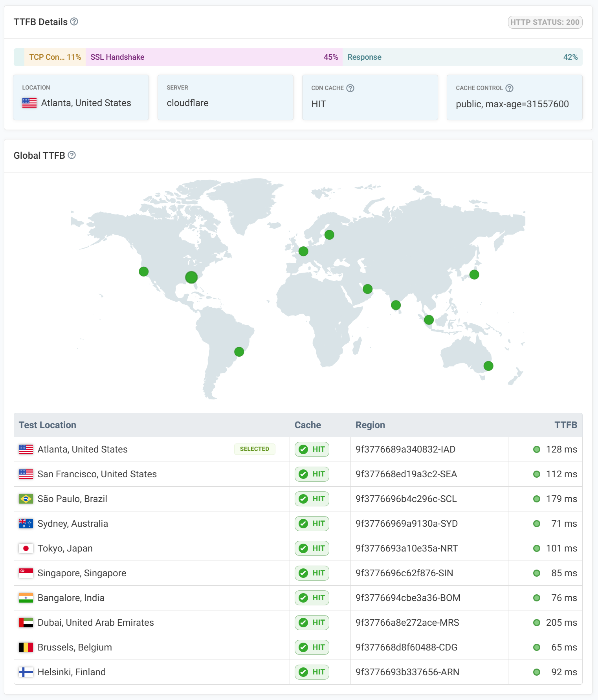Select the Tokyo, Japan location name
This screenshot has height=700, width=598.
click(x=65, y=548)
